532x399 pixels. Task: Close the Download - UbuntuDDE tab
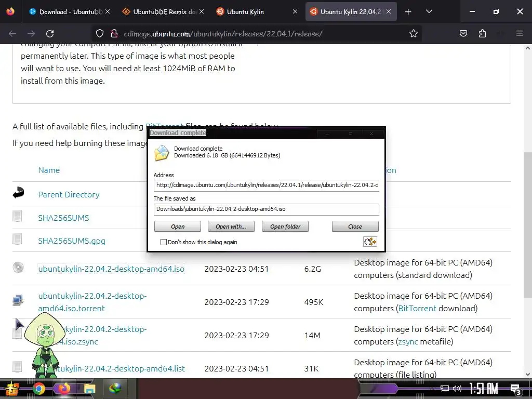pyautogui.click(x=108, y=12)
